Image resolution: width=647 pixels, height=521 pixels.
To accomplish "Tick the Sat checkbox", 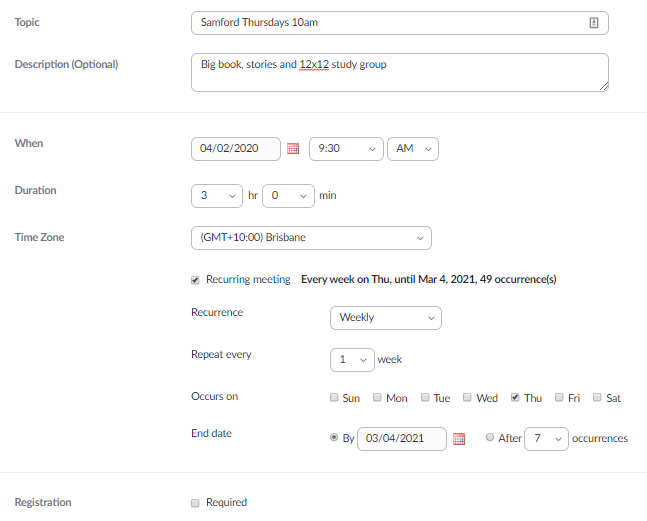I will pos(597,397).
